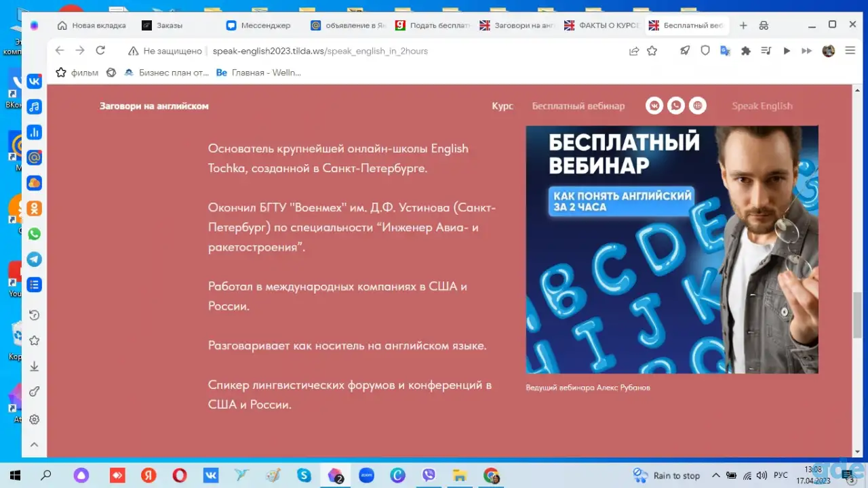Go back to the previous page
Image resolution: width=868 pixels, height=488 pixels.
tap(59, 51)
